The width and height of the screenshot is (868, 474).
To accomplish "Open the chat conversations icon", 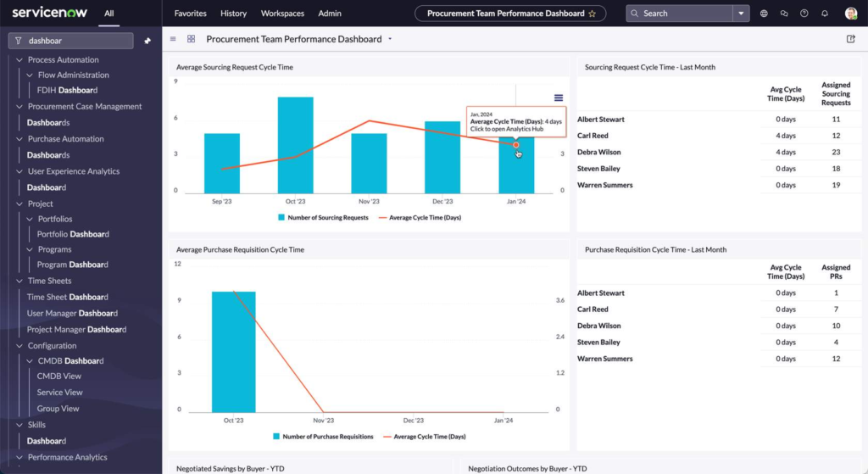I will (x=784, y=14).
